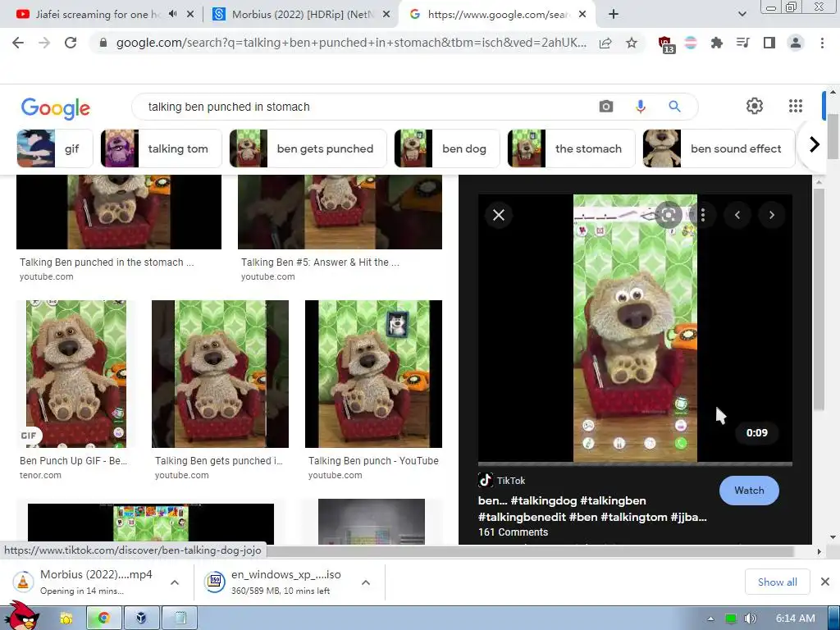Show hidden system tray icons arrow
The width and height of the screenshot is (840, 630).
(710, 619)
